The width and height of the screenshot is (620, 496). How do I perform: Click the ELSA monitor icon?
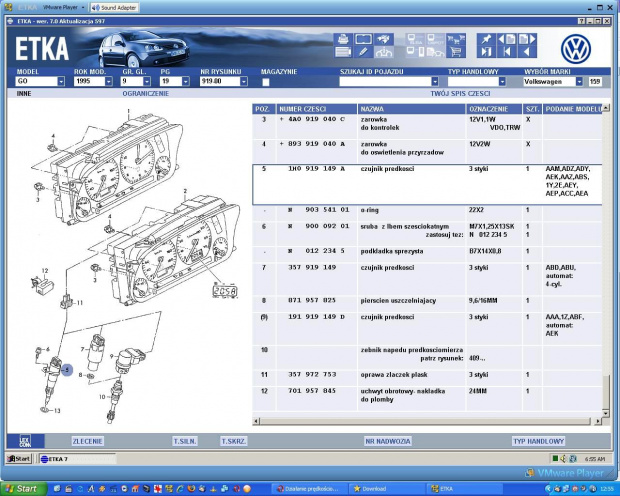(415, 39)
